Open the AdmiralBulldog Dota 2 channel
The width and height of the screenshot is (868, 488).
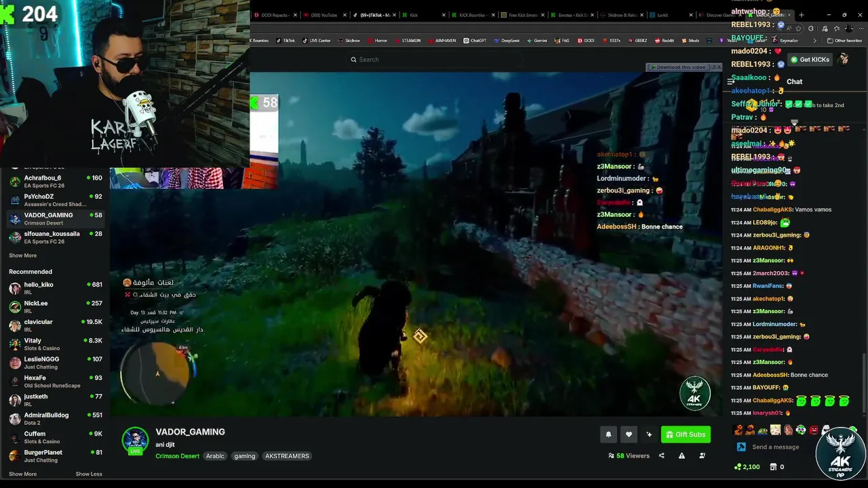(x=54, y=418)
